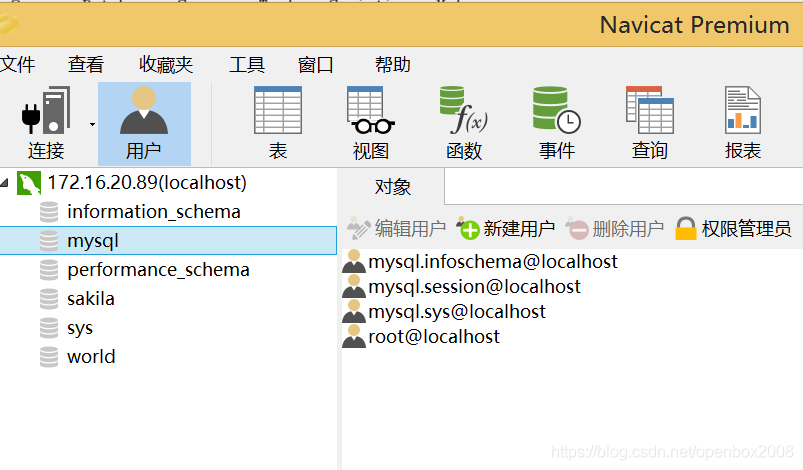Select the performance_schema database
This screenshot has width=803, height=470.
158,269
